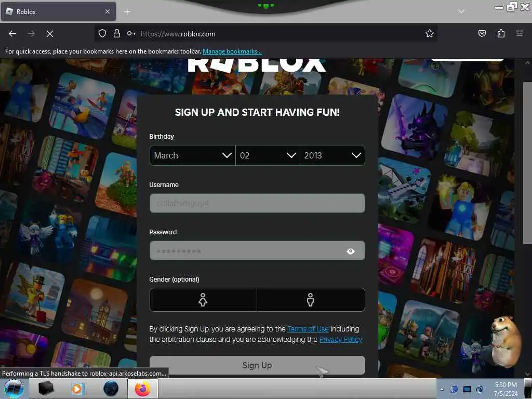Select the Roblox browser tab
The width and height of the screenshot is (532, 399).
(58, 11)
